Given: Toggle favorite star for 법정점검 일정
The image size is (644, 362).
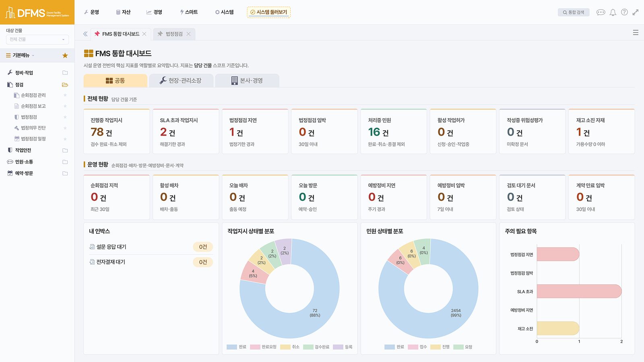Looking at the screenshot, I should point(65,139).
